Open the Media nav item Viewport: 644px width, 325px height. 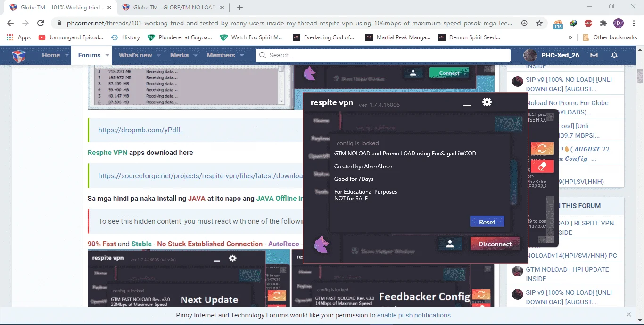click(x=179, y=55)
